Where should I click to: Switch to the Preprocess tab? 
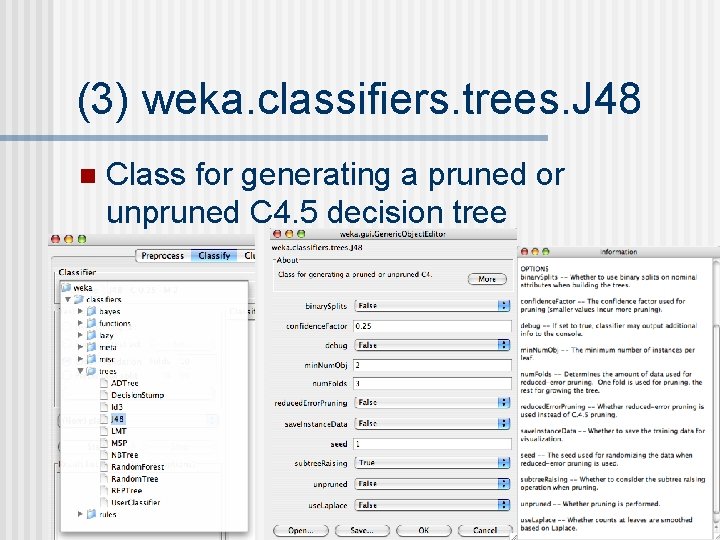point(163,256)
